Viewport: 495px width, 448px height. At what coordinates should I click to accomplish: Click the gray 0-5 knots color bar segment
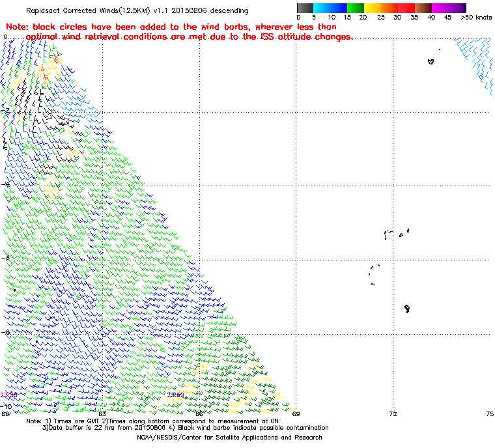pyautogui.click(x=305, y=8)
